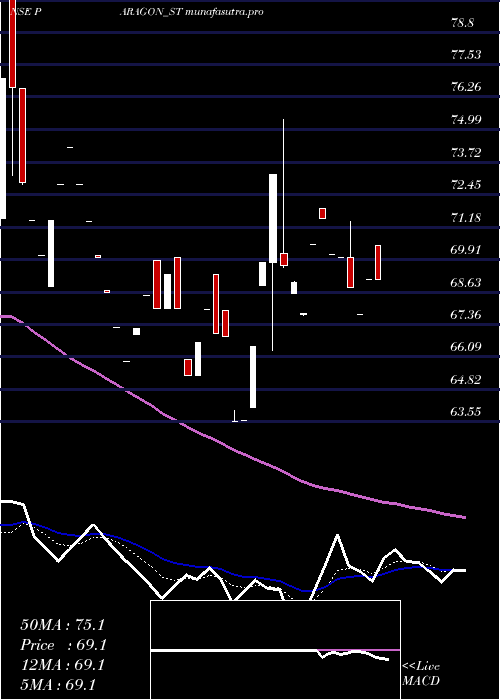
Task: Click the ARAGON_ST munafasutra.pro title text
Action: coord(191,12)
